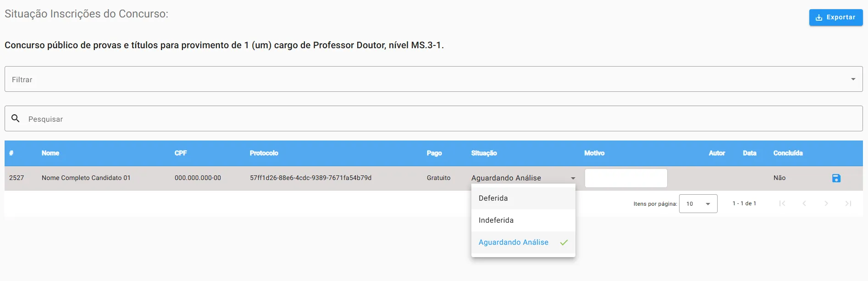868x281 pixels.
Task: Click the Concluída column header
Action: pos(788,153)
